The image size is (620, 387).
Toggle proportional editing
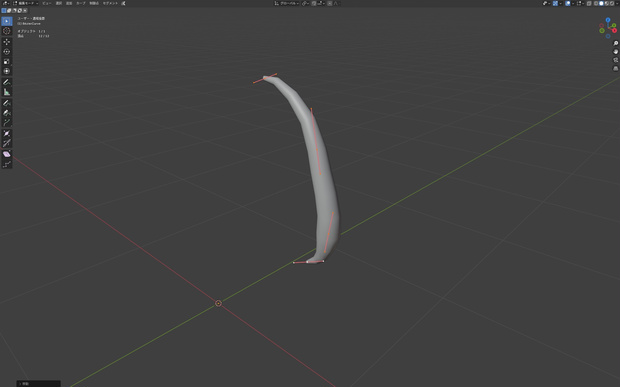(x=329, y=3)
